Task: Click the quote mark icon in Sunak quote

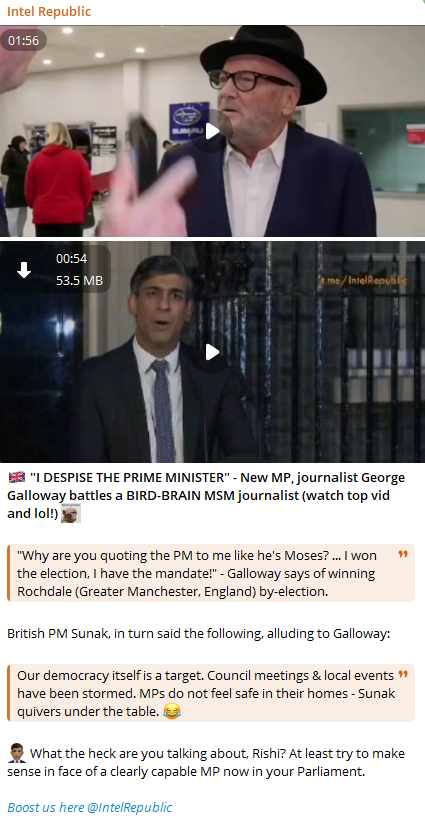Action: point(403,674)
